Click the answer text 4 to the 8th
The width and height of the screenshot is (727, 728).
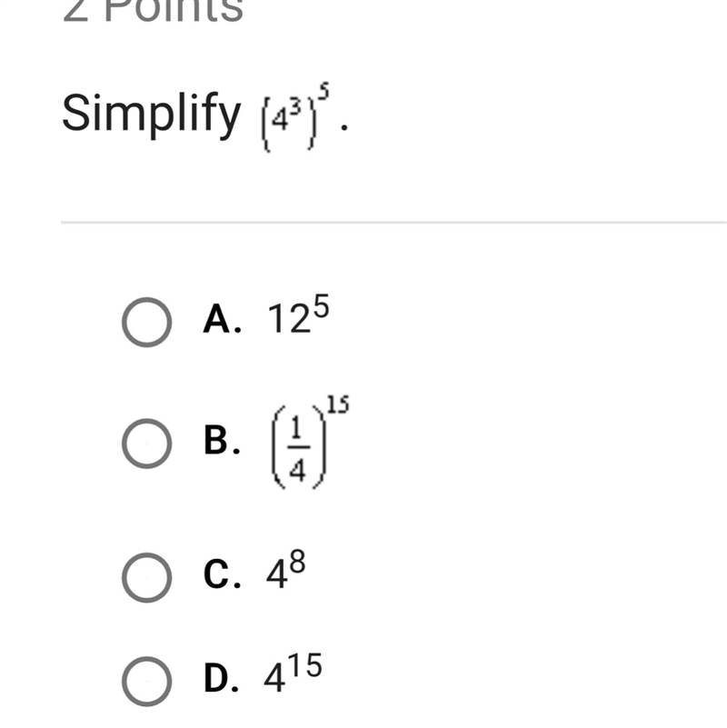(285, 569)
